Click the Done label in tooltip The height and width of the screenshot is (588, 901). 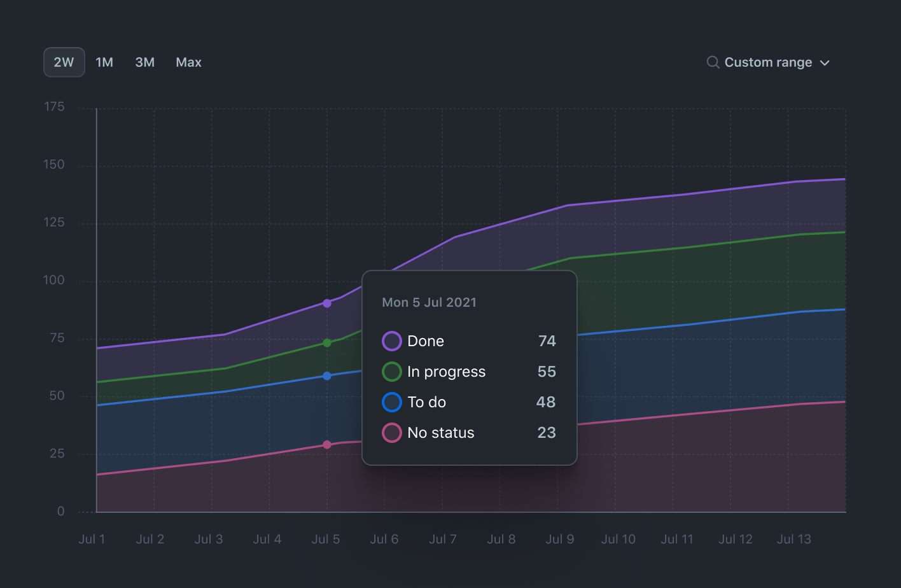(x=426, y=341)
